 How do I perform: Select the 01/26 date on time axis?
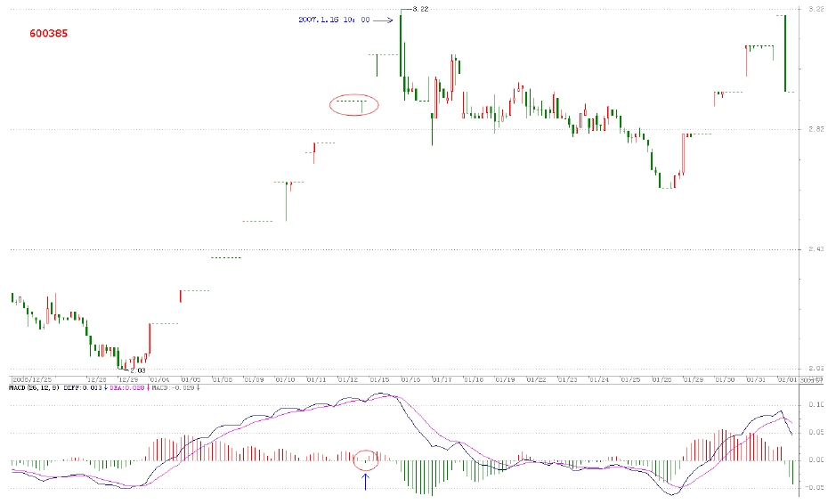(x=661, y=379)
